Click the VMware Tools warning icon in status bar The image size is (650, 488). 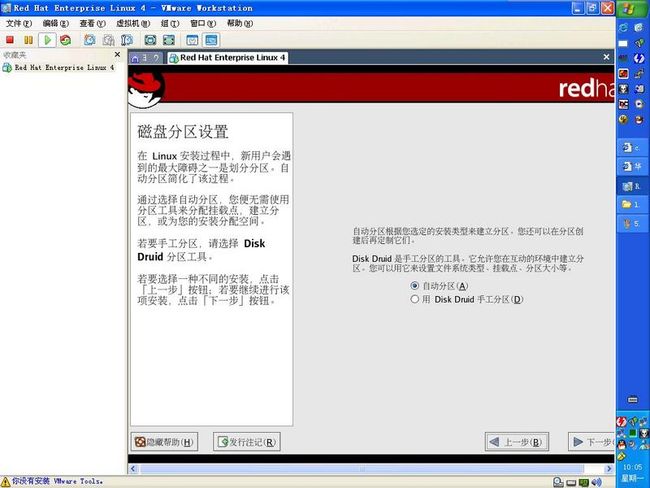click(x=5, y=481)
